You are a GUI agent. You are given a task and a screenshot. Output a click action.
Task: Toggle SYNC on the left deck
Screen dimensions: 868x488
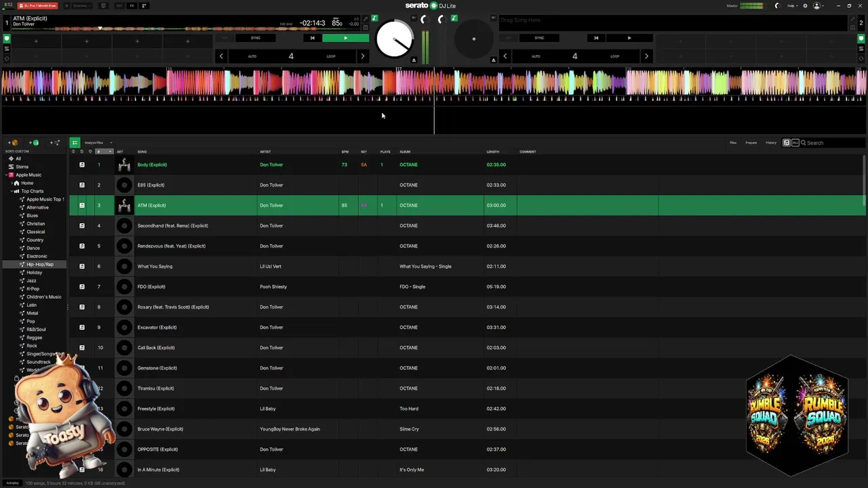click(256, 38)
